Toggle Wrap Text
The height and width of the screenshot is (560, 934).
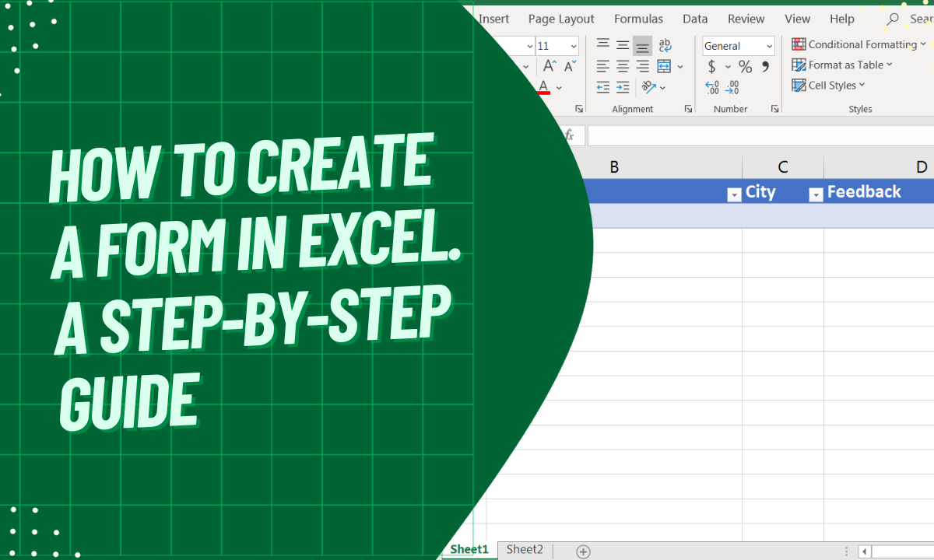[665, 45]
